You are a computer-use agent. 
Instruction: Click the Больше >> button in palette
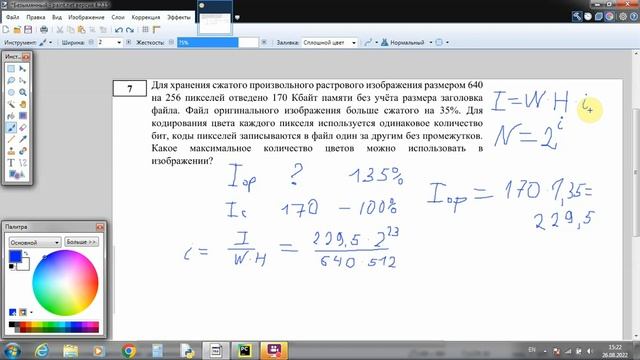click(x=81, y=242)
